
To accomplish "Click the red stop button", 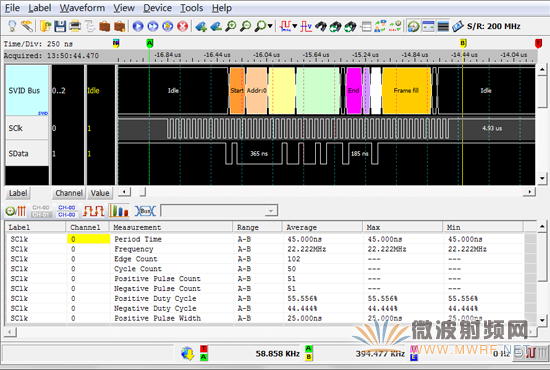I will (182, 26).
